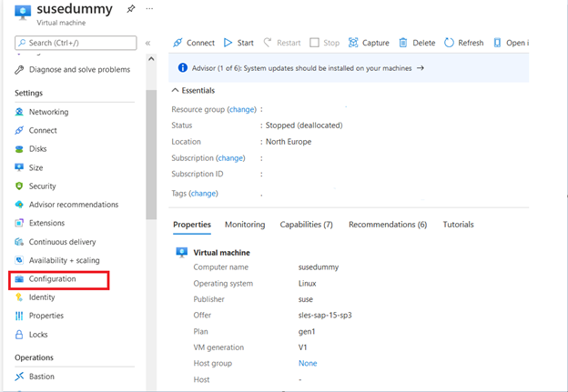Screen dimensions: 568x392
Task: Click the Disks sidebar icon
Action: tap(19, 149)
